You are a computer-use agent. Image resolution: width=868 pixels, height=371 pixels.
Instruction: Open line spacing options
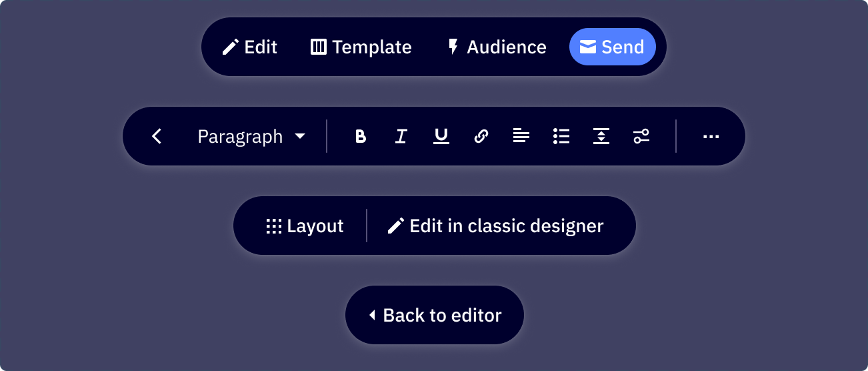[601, 136]
